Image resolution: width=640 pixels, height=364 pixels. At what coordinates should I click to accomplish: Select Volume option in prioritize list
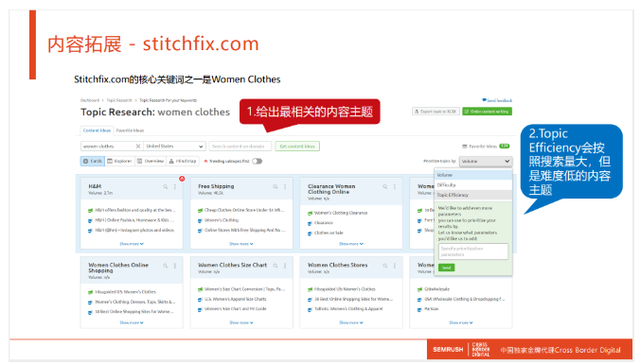pos(473,175)
